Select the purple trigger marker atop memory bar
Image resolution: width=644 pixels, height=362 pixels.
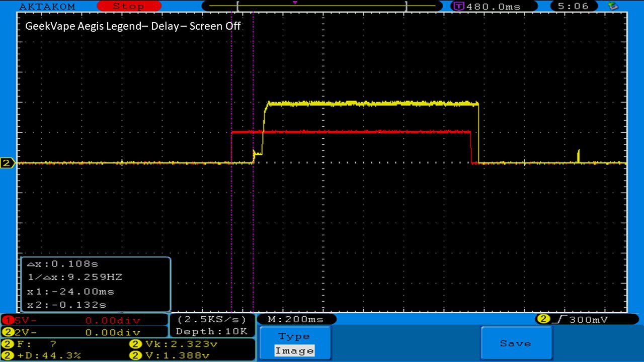295,3
